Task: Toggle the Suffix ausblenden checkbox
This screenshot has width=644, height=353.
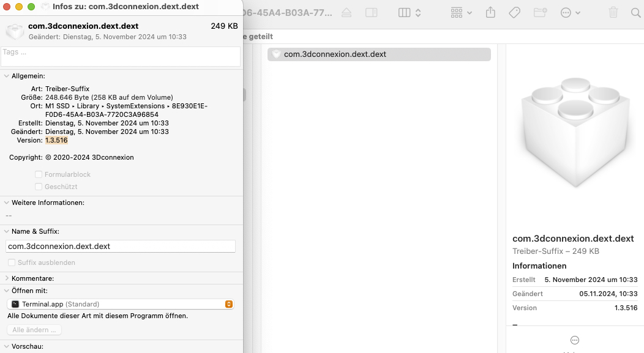Action: tap(12, 262)
